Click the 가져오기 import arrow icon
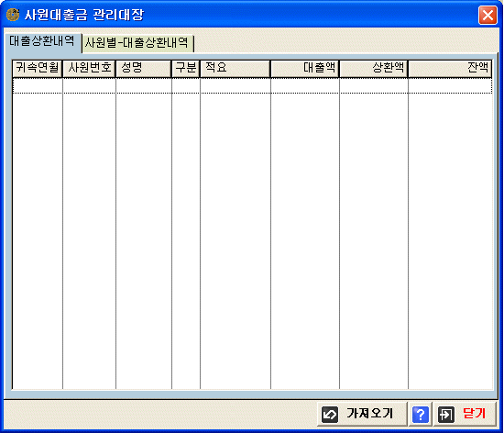Image resolution: width=504 pixels, height=433 pixels. 330,415
